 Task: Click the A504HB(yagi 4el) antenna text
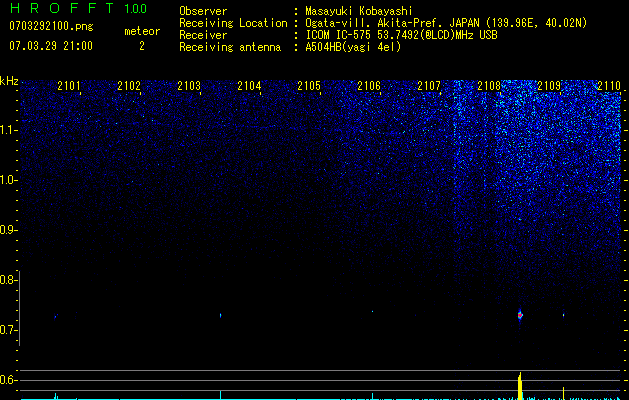(353, 47)
